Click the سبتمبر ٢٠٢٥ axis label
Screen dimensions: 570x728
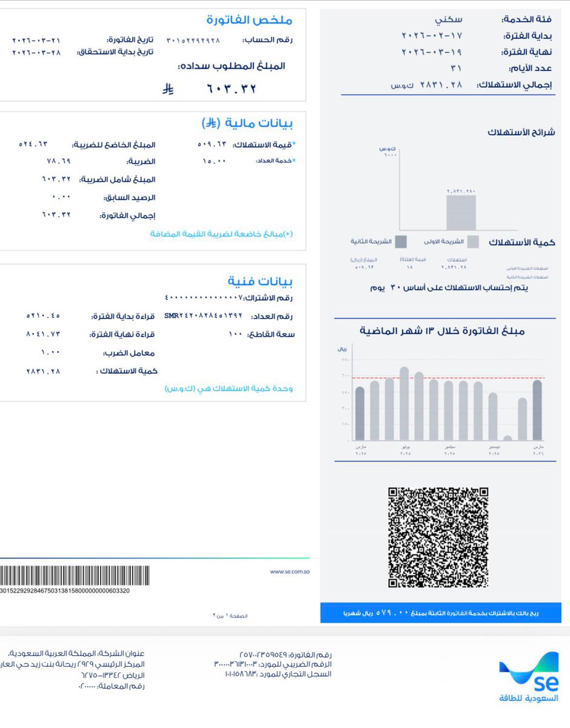(x=449, y=450)
